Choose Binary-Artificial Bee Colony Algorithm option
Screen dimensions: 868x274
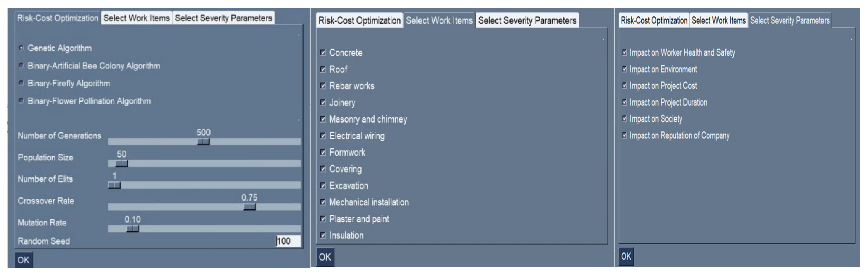click(21, 65)
